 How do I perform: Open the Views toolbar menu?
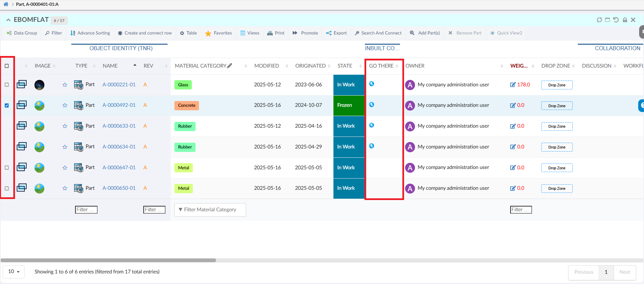250,33
